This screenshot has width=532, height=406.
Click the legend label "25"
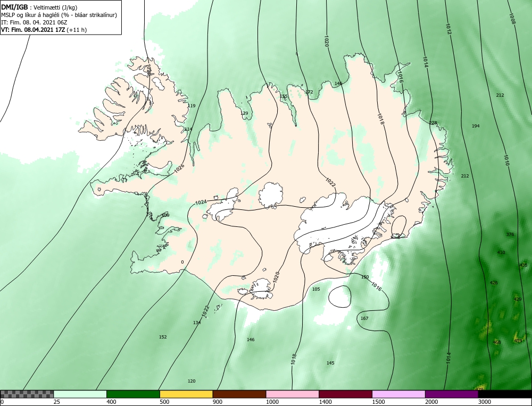tap(57, 402)
